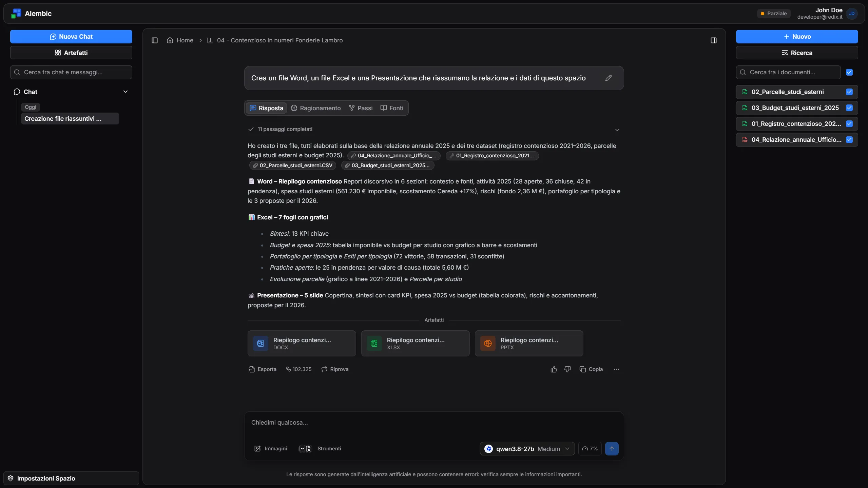Toggle the right documents panel icon
Viewport: 868px width, 488px height.
(x=714, y=40)
